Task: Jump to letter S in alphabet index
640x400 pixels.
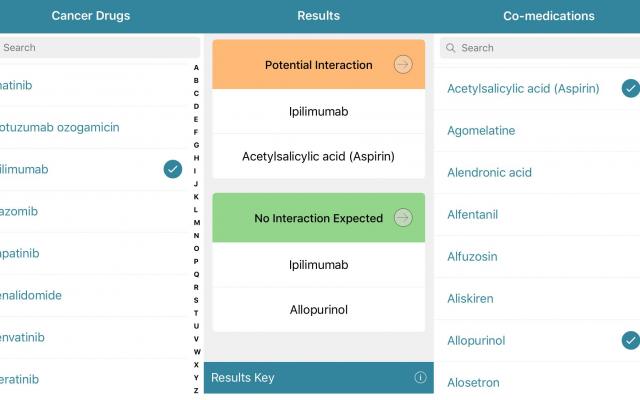Action: pyautogui.click(x=196, y=300)
